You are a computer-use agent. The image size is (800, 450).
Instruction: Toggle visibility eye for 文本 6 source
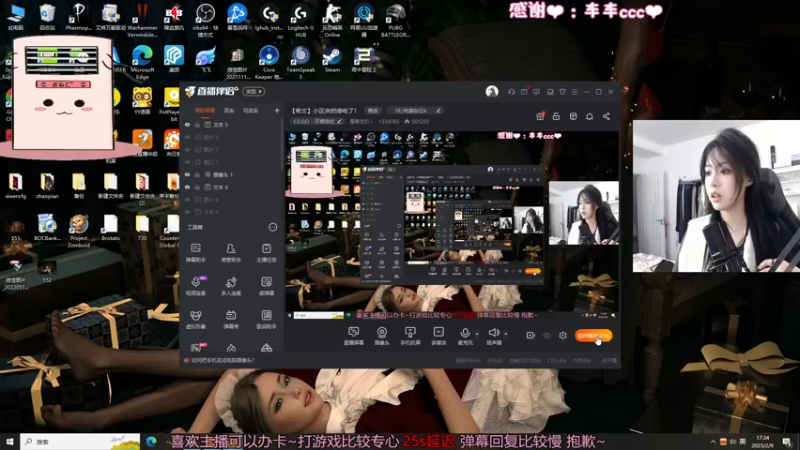coord(187,187)
